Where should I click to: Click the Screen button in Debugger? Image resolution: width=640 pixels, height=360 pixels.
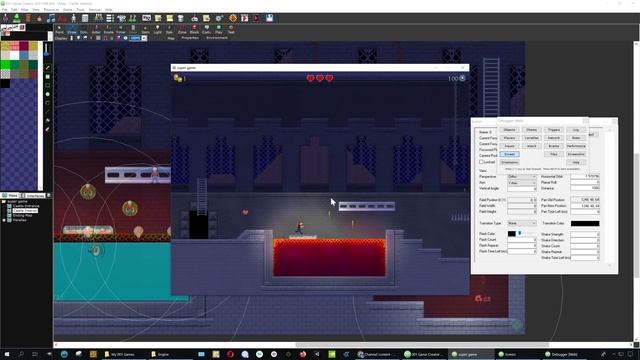tap(509, 154)
